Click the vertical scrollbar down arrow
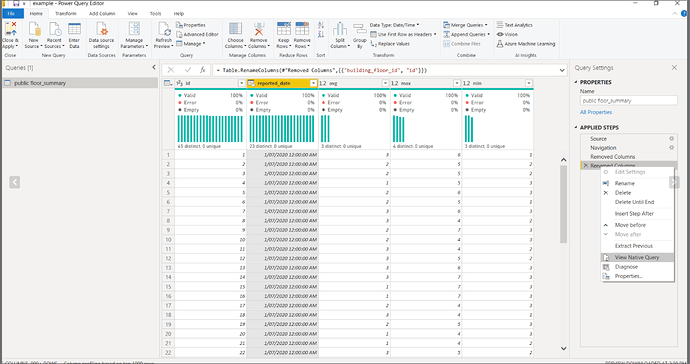The image size is (690, 364). [x=563, y=348]
